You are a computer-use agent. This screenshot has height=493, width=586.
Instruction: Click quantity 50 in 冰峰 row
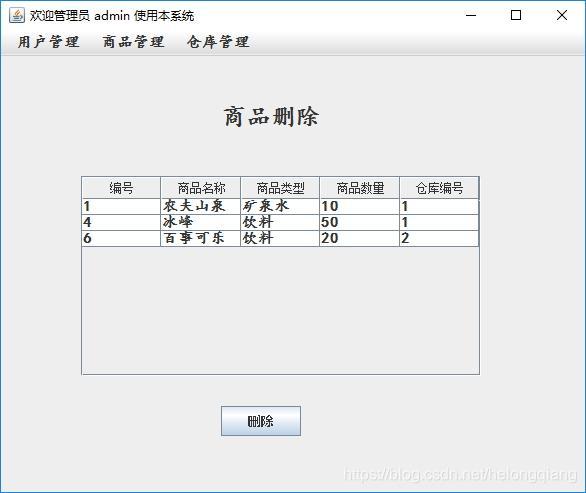(360, 222)
